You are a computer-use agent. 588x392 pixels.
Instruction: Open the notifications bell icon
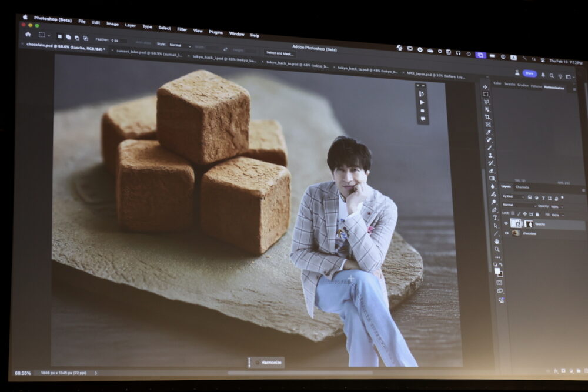tap(543, 75)
